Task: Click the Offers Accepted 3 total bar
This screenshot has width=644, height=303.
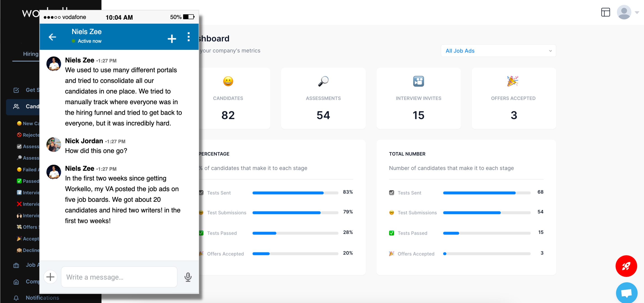Action: tap(487, 254)
